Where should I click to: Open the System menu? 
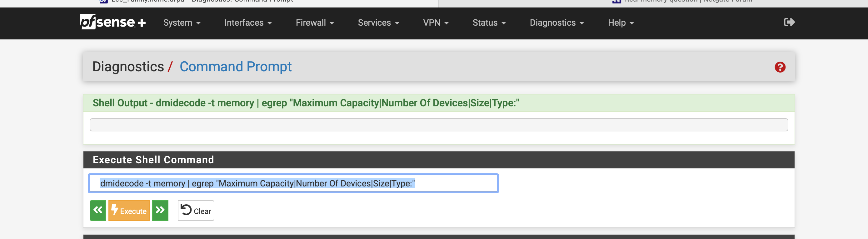(182, 23)
